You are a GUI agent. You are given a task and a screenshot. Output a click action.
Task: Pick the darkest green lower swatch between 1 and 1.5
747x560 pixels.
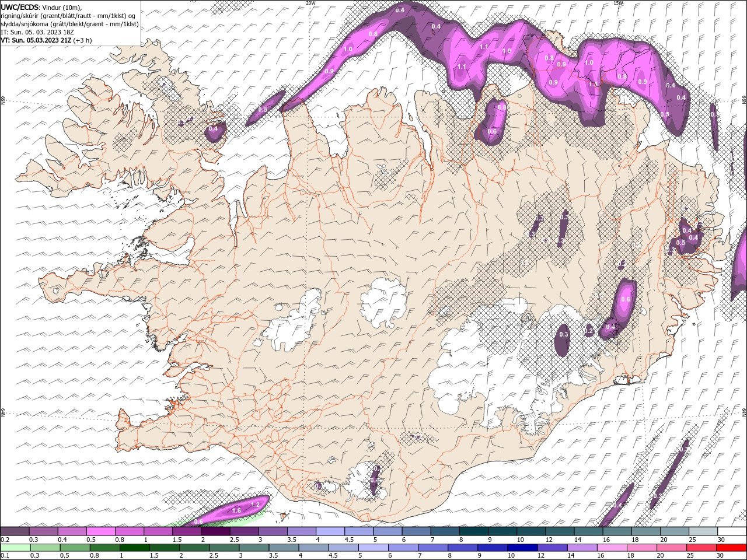point(134,548)
